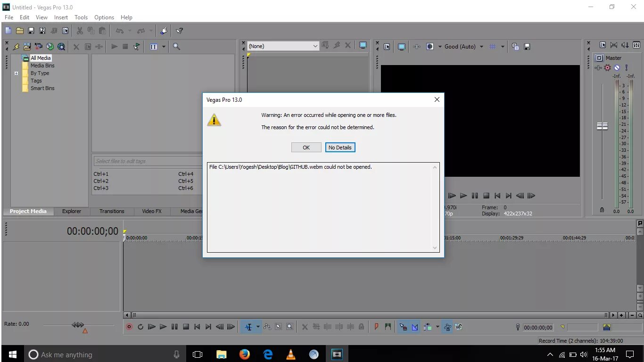This screenshot has width=644, height=362.
Task: Click Ask me anything search box
Action: pyautogui.click(x=104, y=354)
